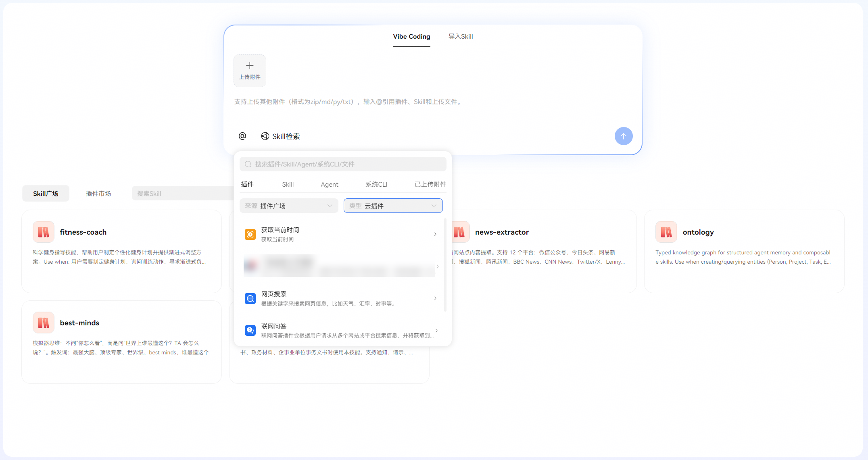Viewport: 868px width, 460px height.
Task: Click the orange 获取当前时间 plugin icon
Action: click(x=250, y=234)
